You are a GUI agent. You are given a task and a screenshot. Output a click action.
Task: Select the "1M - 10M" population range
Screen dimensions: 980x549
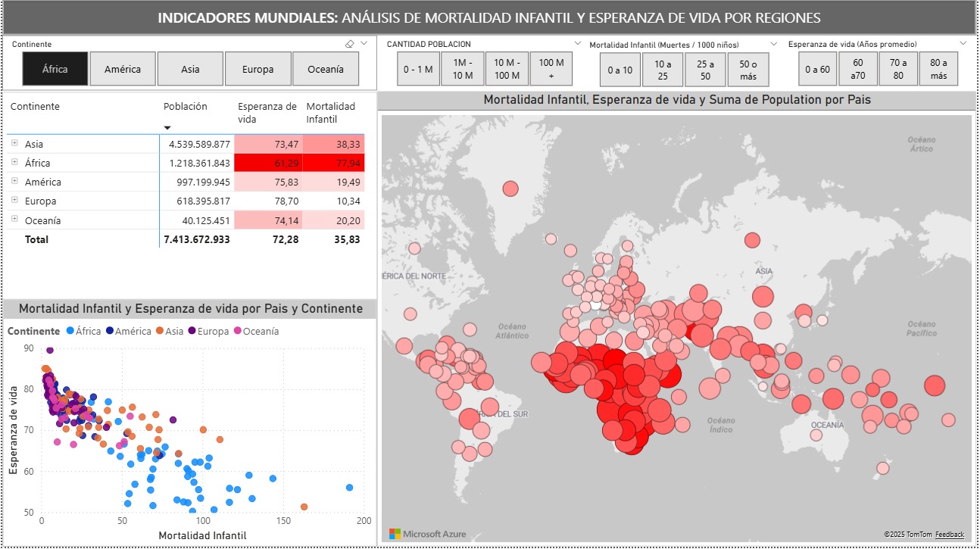tap(462, 69)
